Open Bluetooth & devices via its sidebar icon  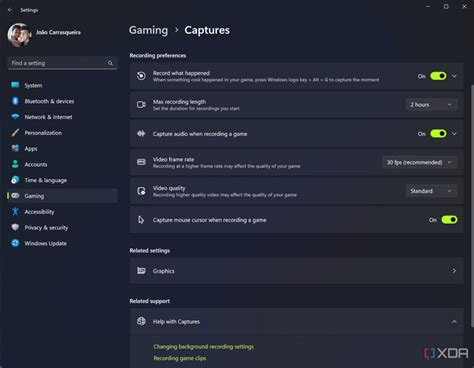(x=15, y=101)
